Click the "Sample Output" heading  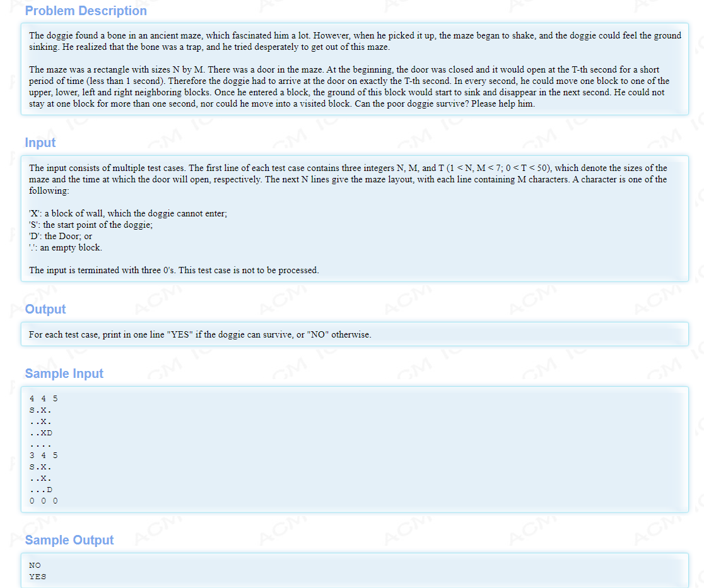coord(69,540)
